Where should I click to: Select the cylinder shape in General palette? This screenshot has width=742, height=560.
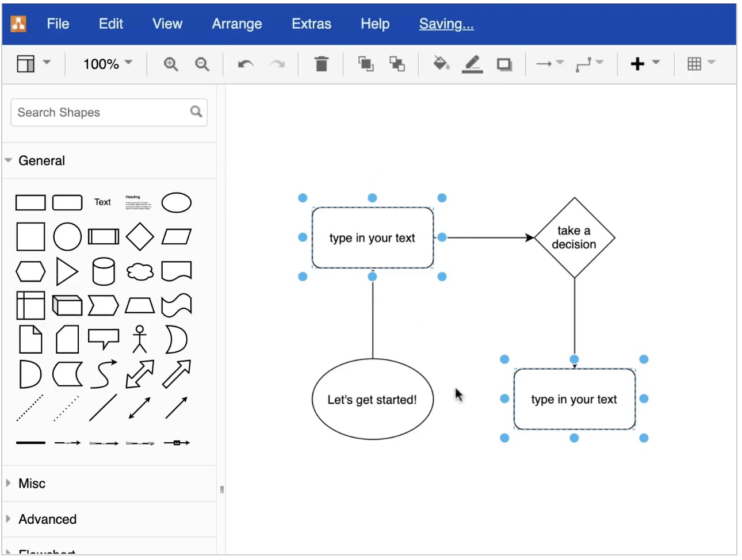coord(104,271)
